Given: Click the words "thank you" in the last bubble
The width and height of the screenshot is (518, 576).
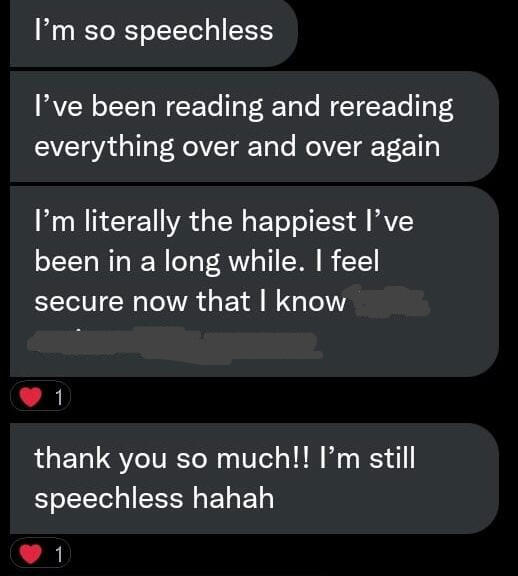Looking at the screenshot, I should point(101,460).
